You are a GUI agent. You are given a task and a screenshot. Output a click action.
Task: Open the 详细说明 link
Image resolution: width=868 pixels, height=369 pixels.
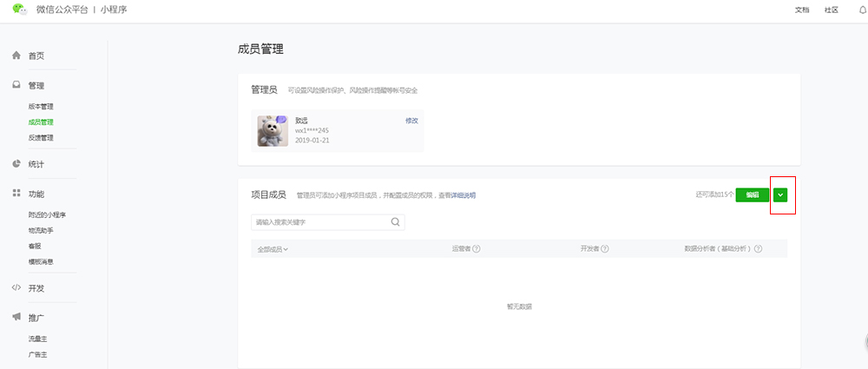[462, 195]
